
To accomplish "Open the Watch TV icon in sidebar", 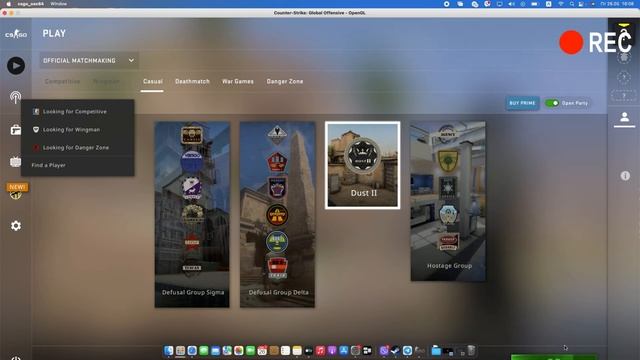I will pyautogui.click(x=16, y=162).
